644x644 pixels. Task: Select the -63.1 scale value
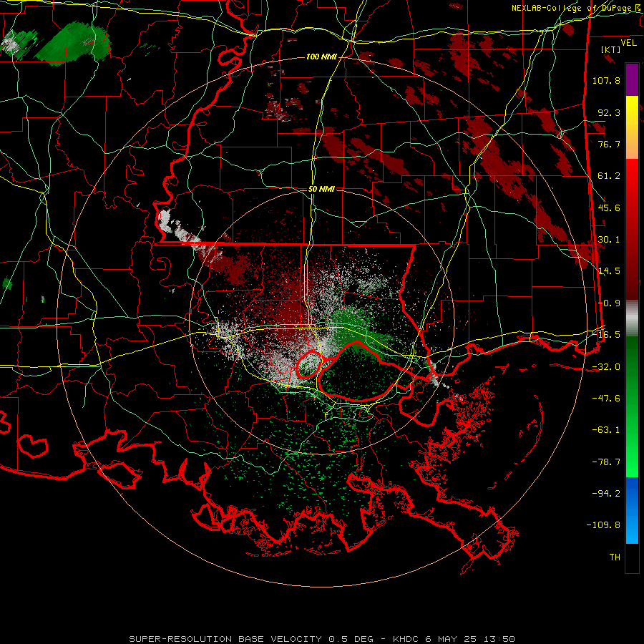(x=606, y=430)
